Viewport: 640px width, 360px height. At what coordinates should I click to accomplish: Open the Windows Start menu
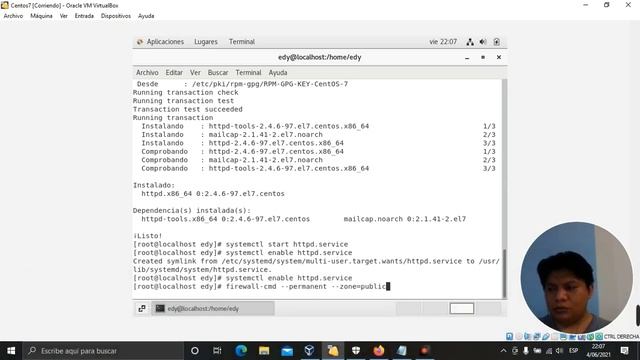[11, 351]
